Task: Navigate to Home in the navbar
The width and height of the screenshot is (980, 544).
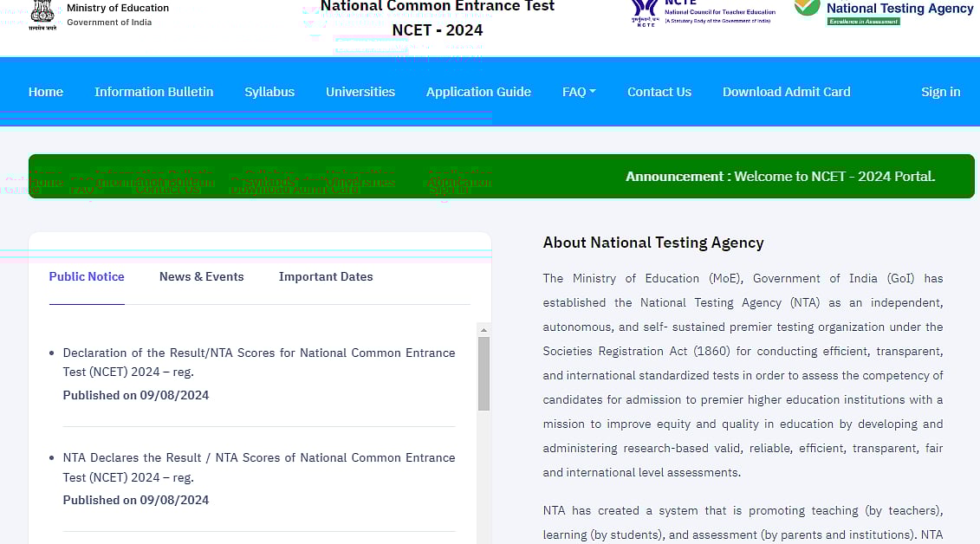Action: 45,92
